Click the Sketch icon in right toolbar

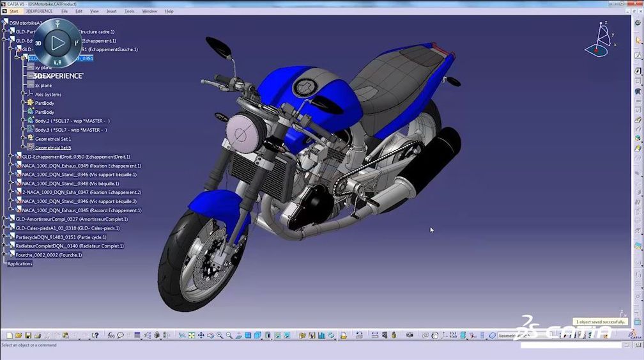tap(638, 56)
